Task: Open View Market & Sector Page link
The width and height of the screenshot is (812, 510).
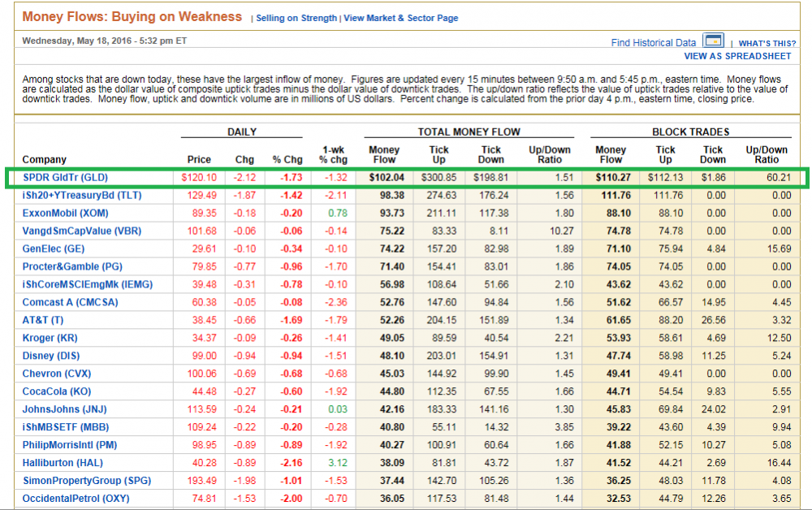Action: 400,19
